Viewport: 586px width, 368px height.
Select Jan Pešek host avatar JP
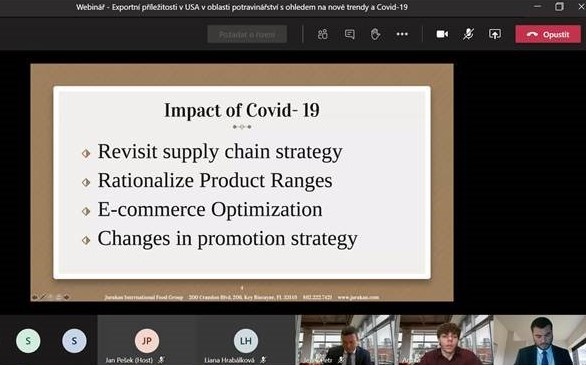pos(147,341)
